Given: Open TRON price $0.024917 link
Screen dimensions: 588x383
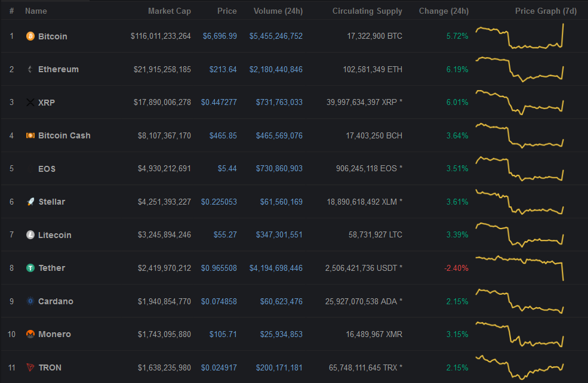Looking at the screenshot, I should [219, 367].
